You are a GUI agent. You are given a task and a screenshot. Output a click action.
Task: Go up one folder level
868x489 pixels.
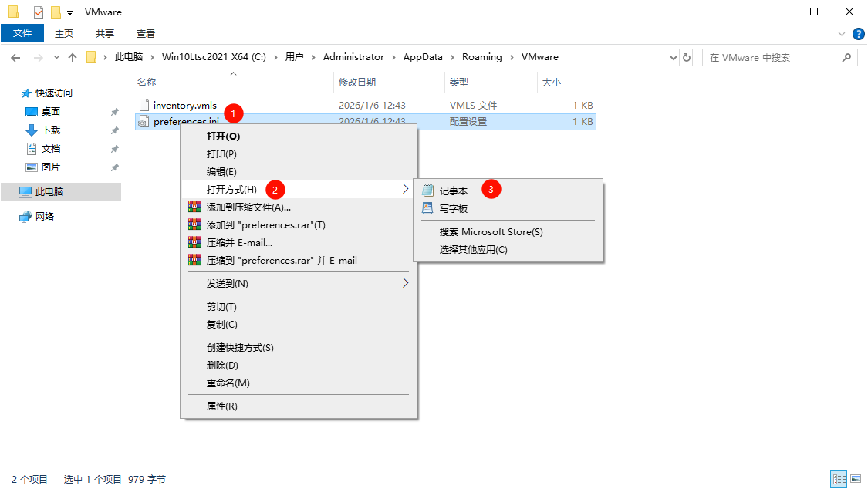coord(73,58)
